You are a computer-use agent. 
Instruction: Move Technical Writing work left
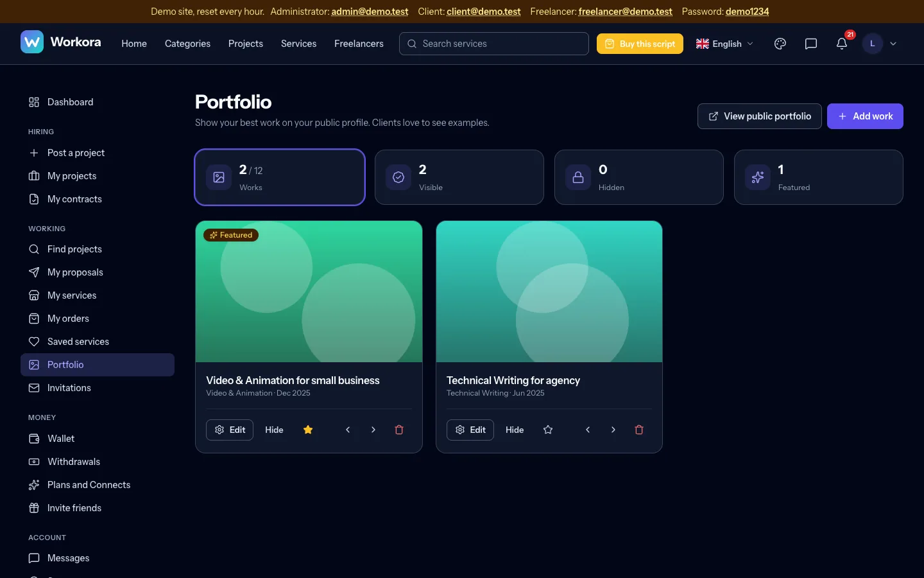pyautogui.click(x=588, y=430)
